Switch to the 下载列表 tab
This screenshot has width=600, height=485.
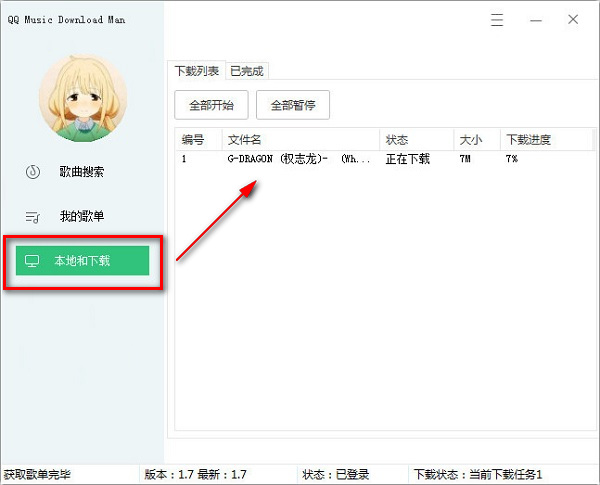[197, 71]
